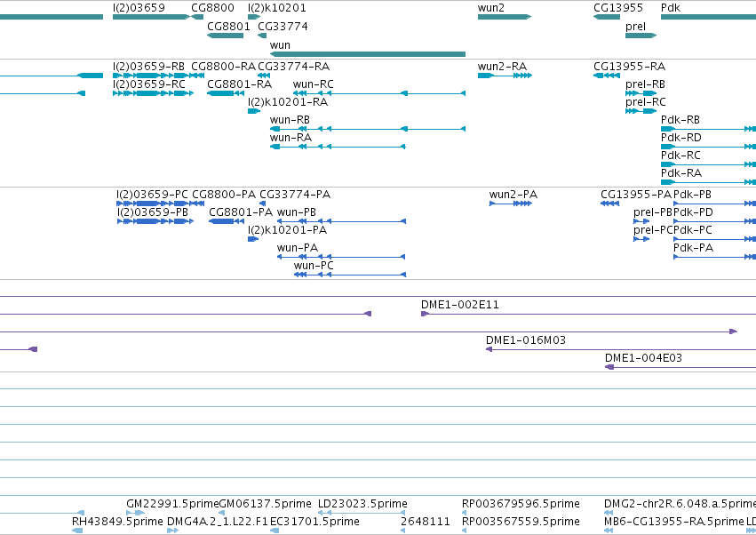Image resolution: width=756 pixels, height=535 pixels.
Task: Select the prel-PB protein label
Action: coord(653,212)
